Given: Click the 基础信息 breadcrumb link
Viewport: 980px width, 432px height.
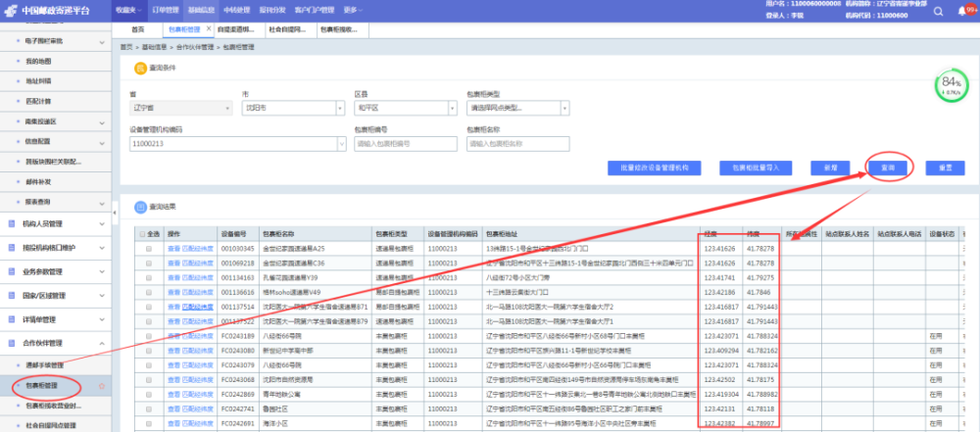Looking at the screenshot, I should 155,47.
